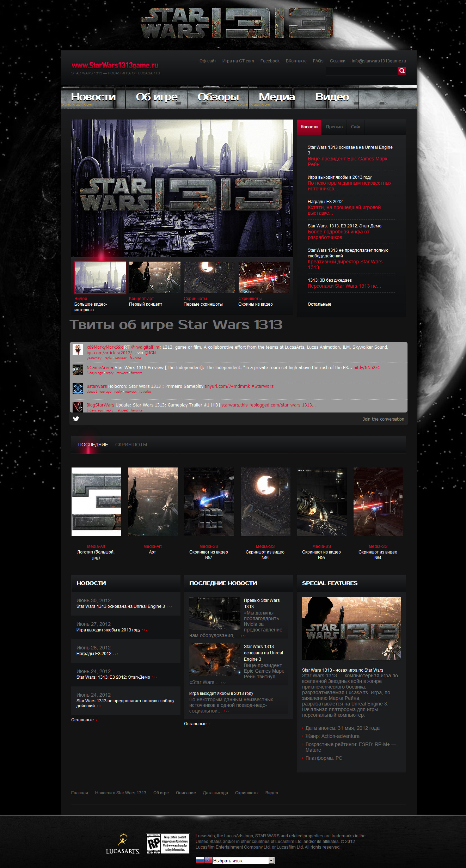Open Скриншот из видео №6 thumbnail
The width and height of the screenshot is (466, 868).
pos(265,502)
